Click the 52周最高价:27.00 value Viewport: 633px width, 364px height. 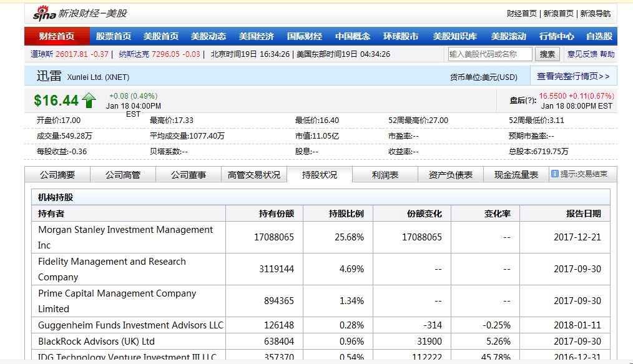click(418, 121)
